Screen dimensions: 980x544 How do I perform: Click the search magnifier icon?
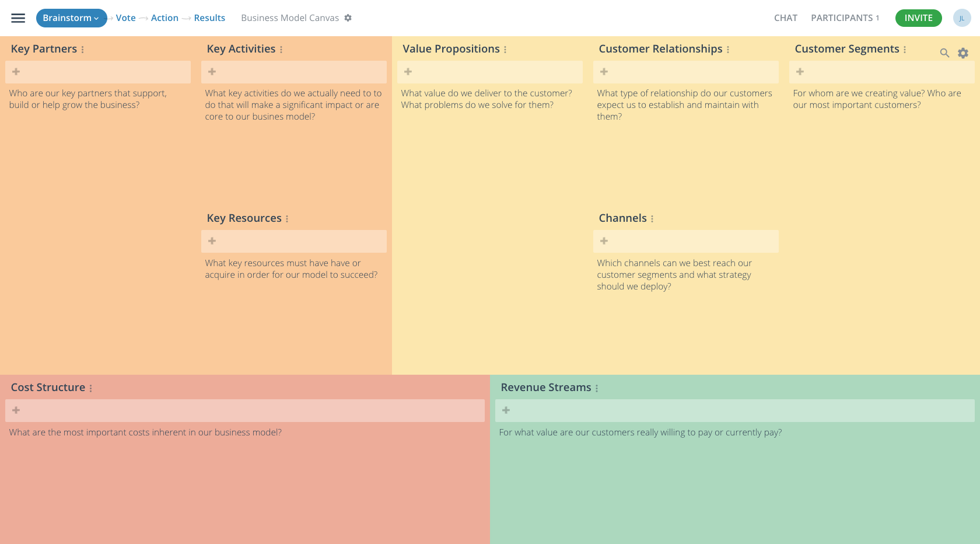944,53
